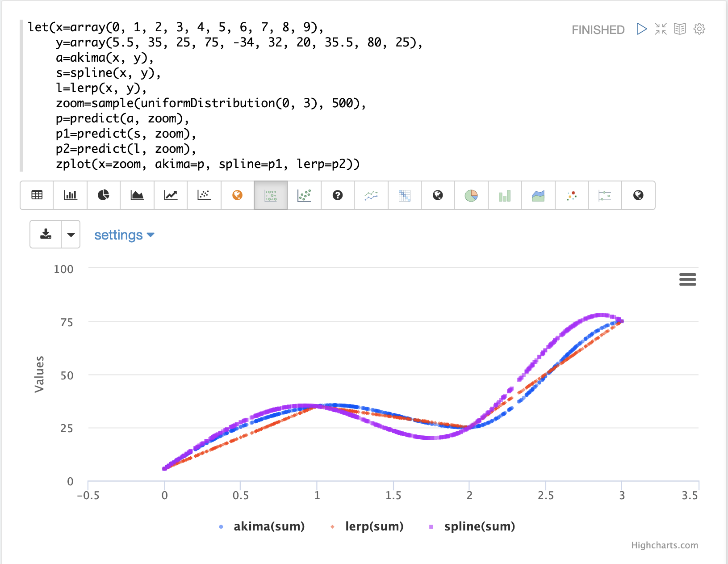The width and height of the screenshot is (728, 564).
Task: Pick the line chart visualization icon
Action: tap(171, 195)
